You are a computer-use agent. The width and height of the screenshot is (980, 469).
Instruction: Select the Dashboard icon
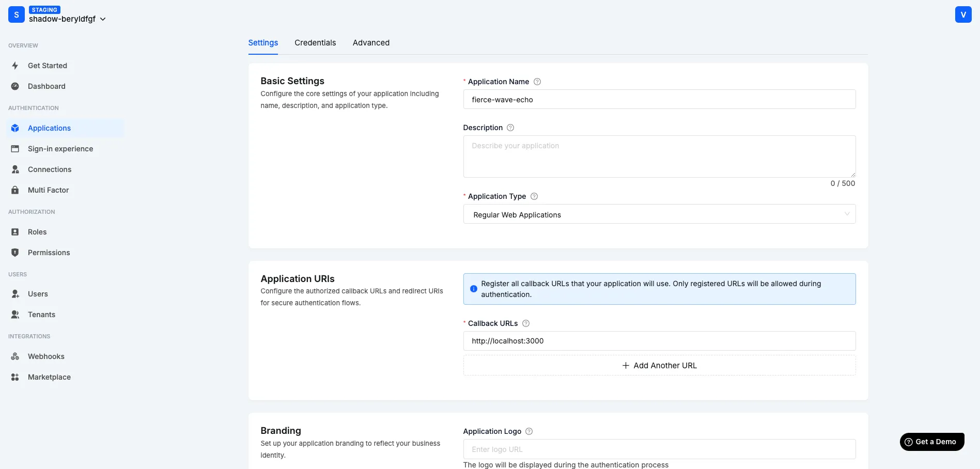[x=14, y=86]
